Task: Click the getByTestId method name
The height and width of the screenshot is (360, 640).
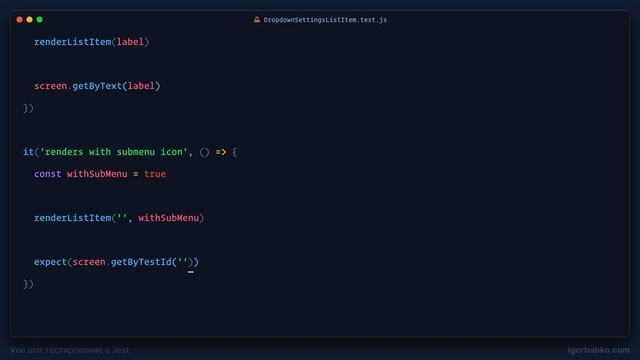Action: (141, 262)
